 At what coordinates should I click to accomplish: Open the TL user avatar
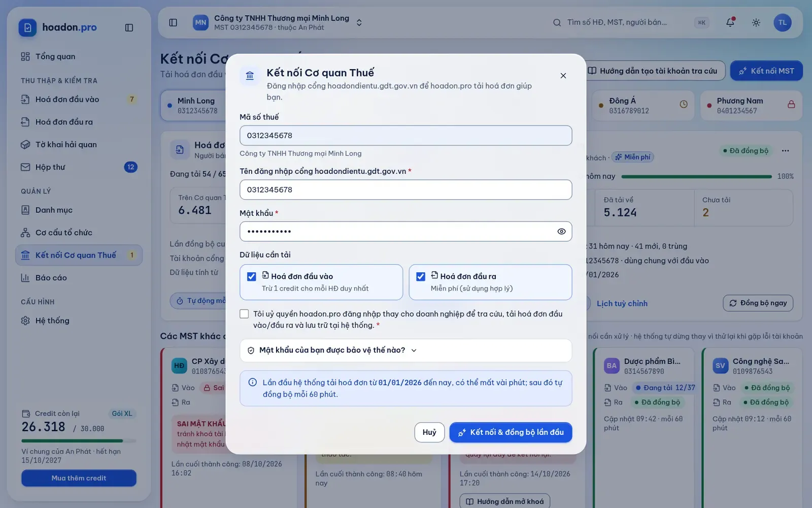(x=783, y=22)
